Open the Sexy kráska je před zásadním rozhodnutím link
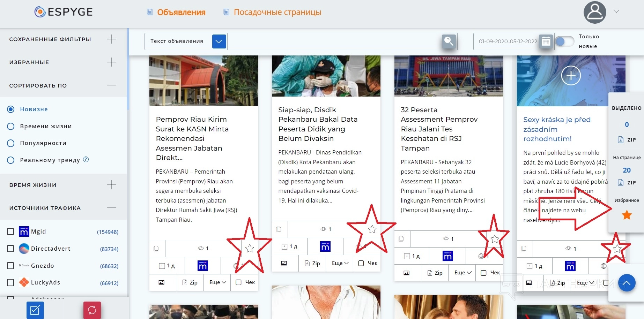 pyautogui.click(x=557, y=129)
